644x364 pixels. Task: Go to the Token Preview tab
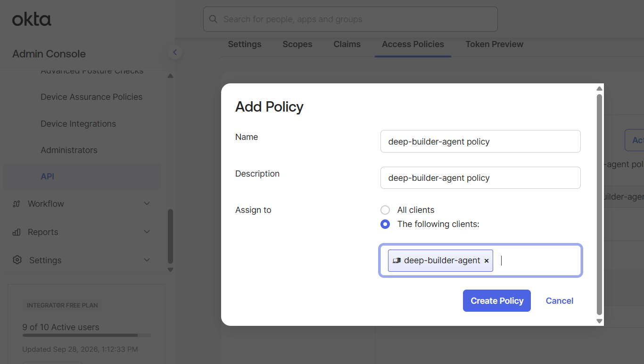click(x=495, y=44)
